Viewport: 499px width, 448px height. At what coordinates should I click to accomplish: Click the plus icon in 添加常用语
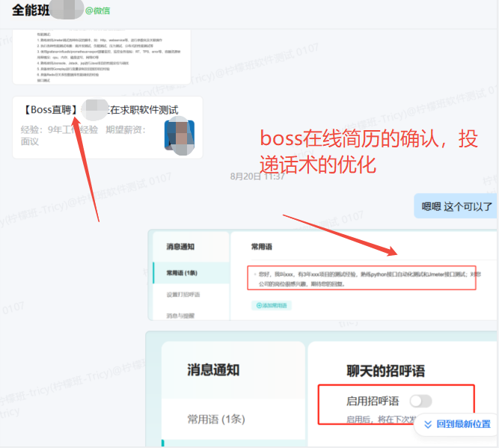click(x=259, y=305)
